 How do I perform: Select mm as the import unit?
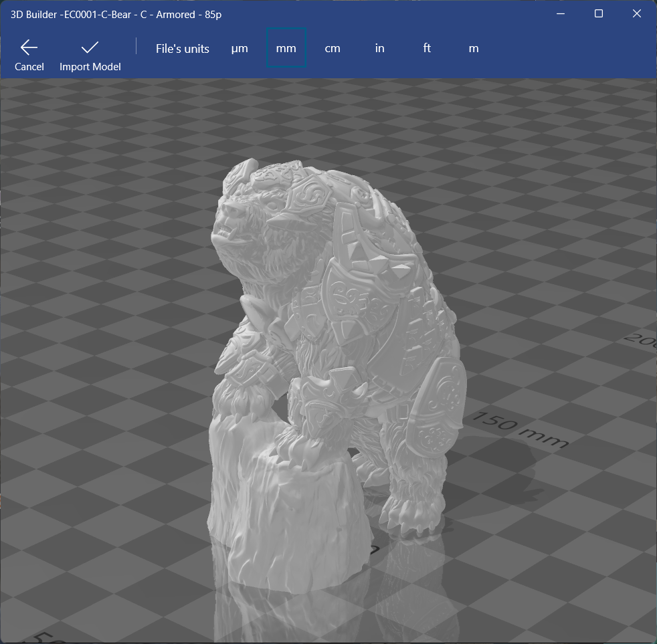[286, 48]
